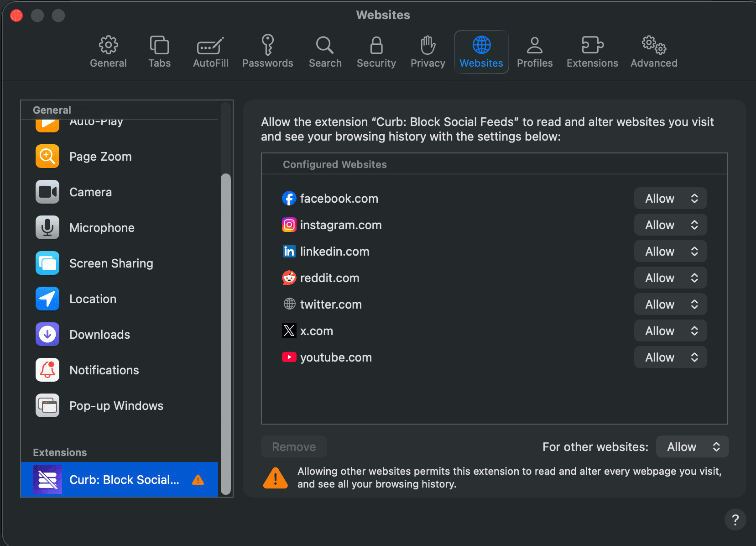756x546 pixels.
Task: Select the x.com row
Action: tap(494, 331)
